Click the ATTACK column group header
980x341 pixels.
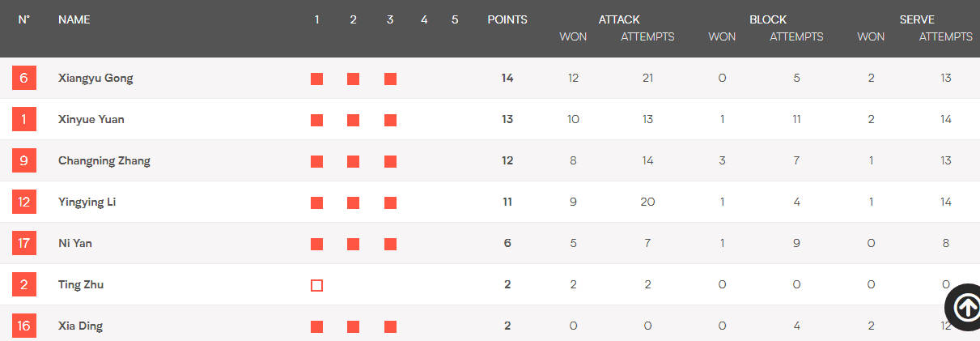[619, 20]
